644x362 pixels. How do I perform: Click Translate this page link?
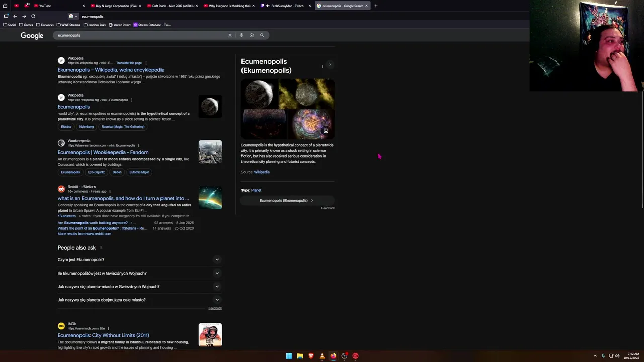coord(129,63)
